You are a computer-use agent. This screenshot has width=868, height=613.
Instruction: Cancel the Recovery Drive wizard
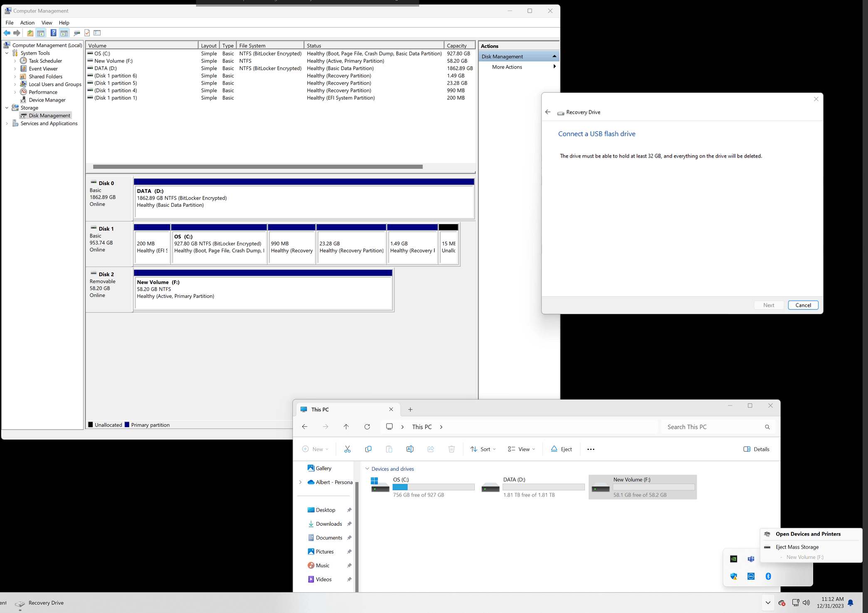pyautogui.click(x=803, y=305)
